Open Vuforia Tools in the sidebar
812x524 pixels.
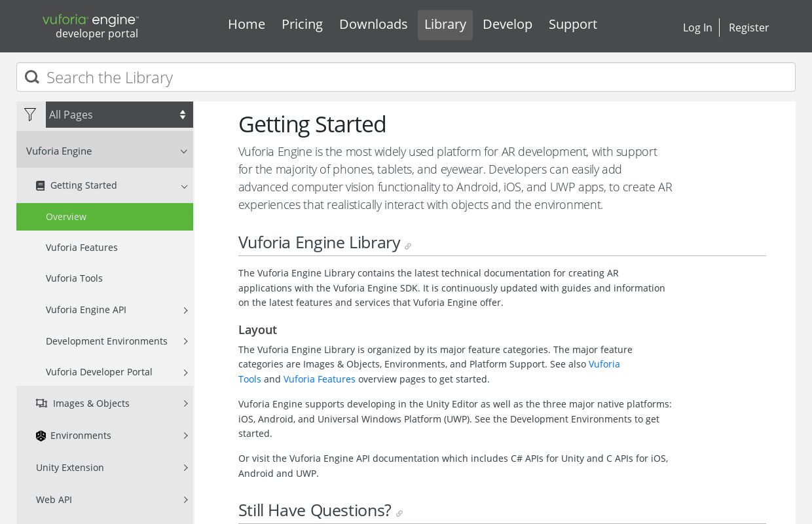[74, 278]
